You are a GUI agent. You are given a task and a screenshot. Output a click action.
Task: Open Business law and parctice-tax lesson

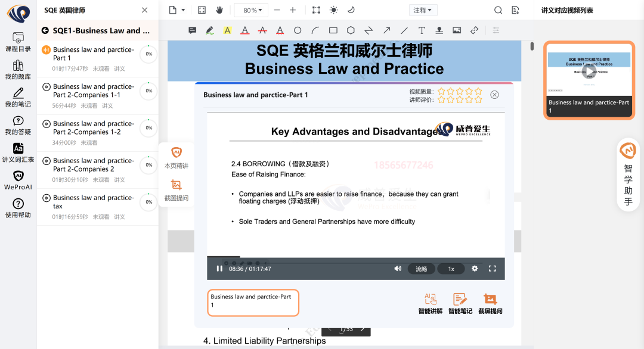tap(93, 202)
